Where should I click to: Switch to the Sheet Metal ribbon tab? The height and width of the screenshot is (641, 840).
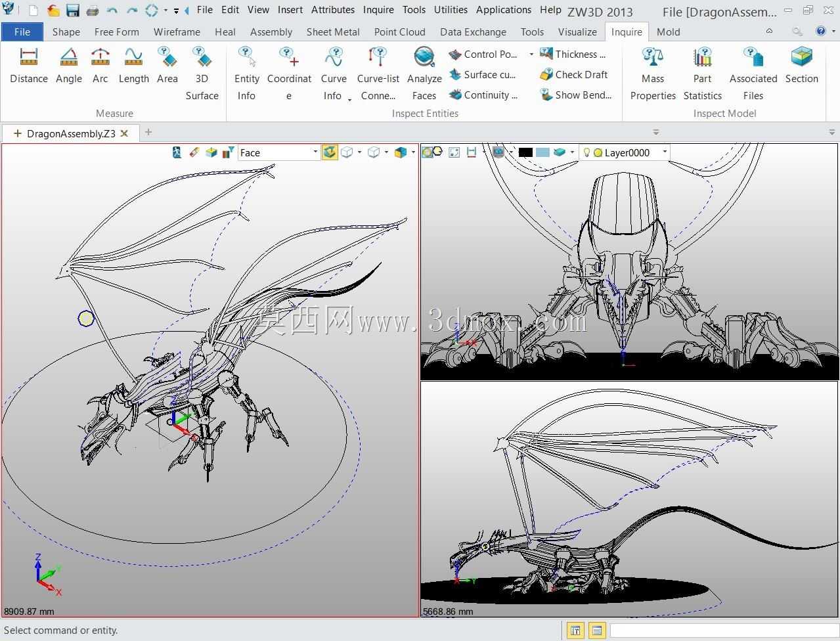(332, 32)
